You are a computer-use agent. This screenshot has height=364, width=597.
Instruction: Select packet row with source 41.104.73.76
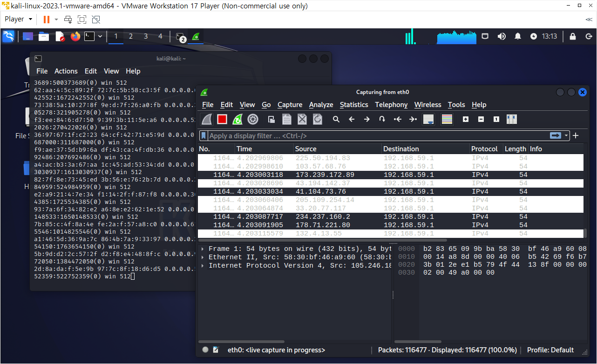[x=390, y=192]
